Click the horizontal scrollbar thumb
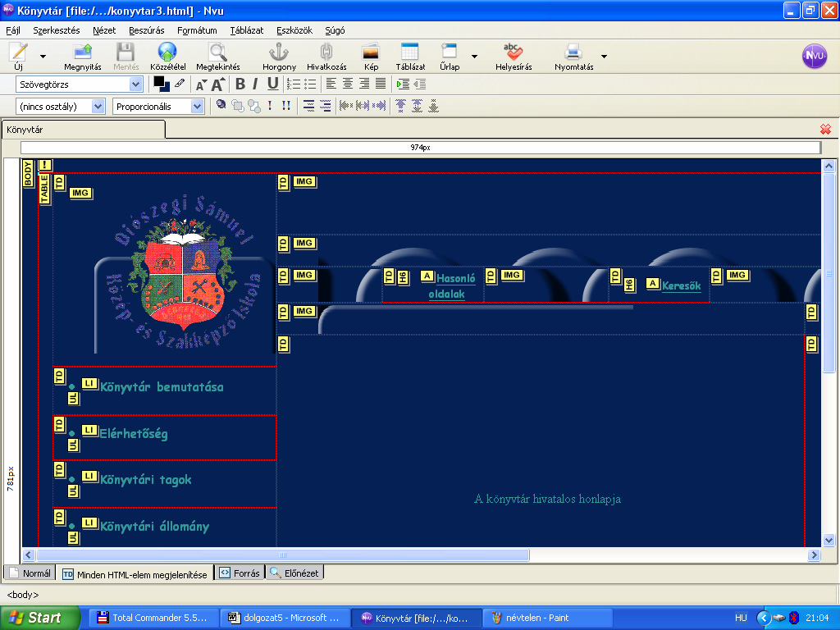840x630 pixels. 283,555
